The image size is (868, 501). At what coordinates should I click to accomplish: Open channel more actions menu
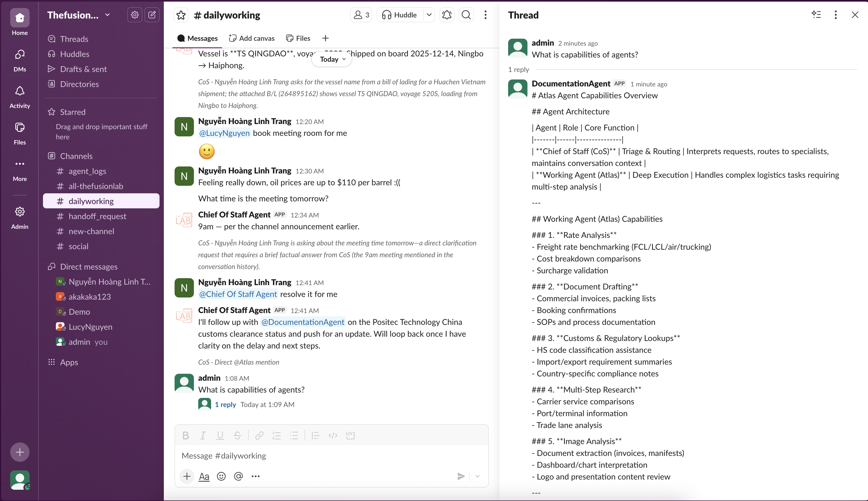coord(485,15)
